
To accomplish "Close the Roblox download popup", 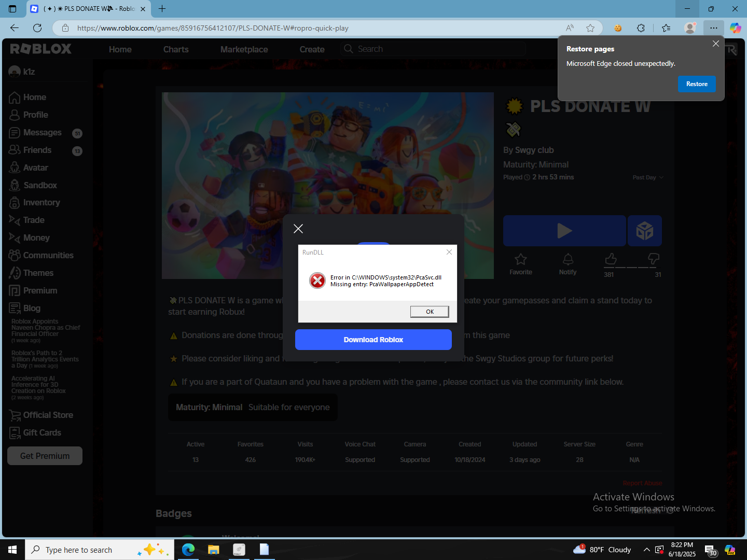I will coord(298,229).
